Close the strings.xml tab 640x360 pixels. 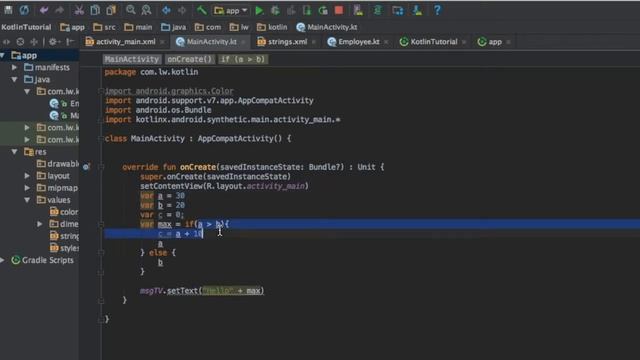click(x=314, y=42)
